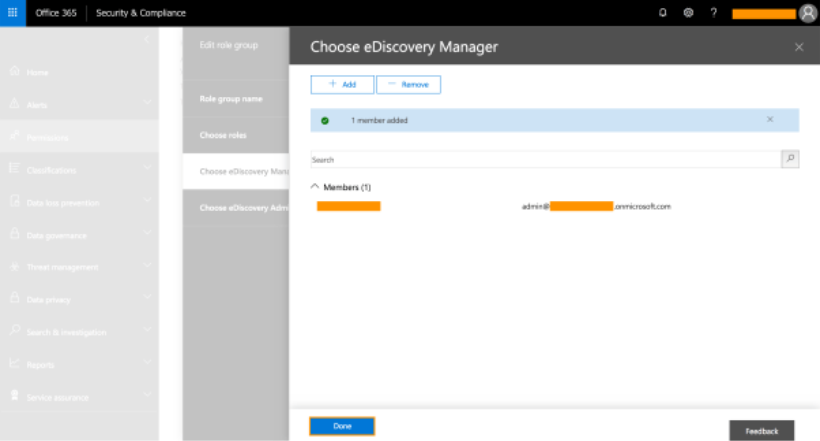Open settings gear in top bar

click(688, 13)
